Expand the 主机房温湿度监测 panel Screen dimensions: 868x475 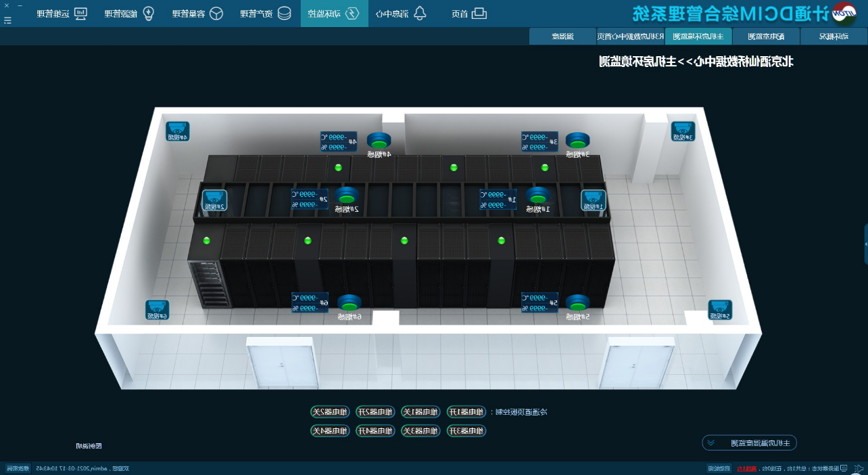point(749,443)
